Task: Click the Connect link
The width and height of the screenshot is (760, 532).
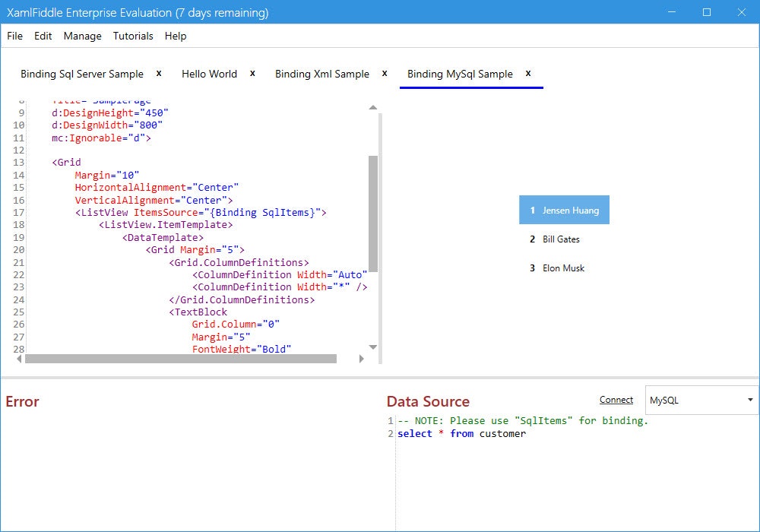Action: (x=616, y=400)
